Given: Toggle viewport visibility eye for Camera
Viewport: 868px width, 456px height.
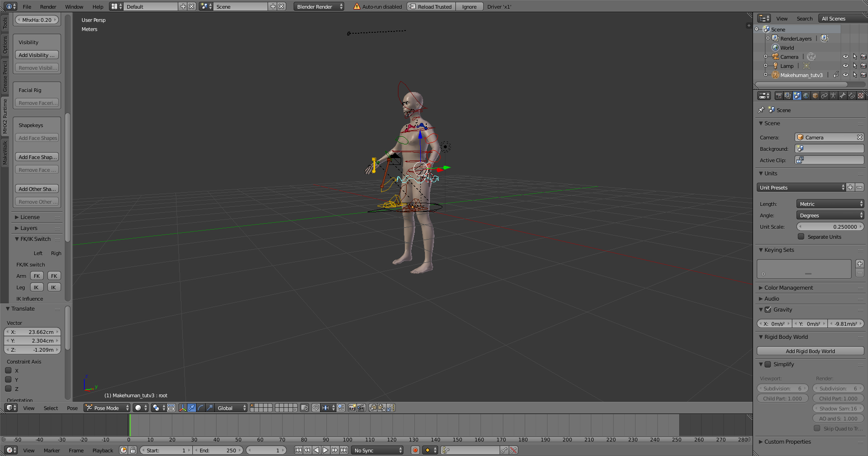Looking at the screenshot, I should click(x=845, y=56).
